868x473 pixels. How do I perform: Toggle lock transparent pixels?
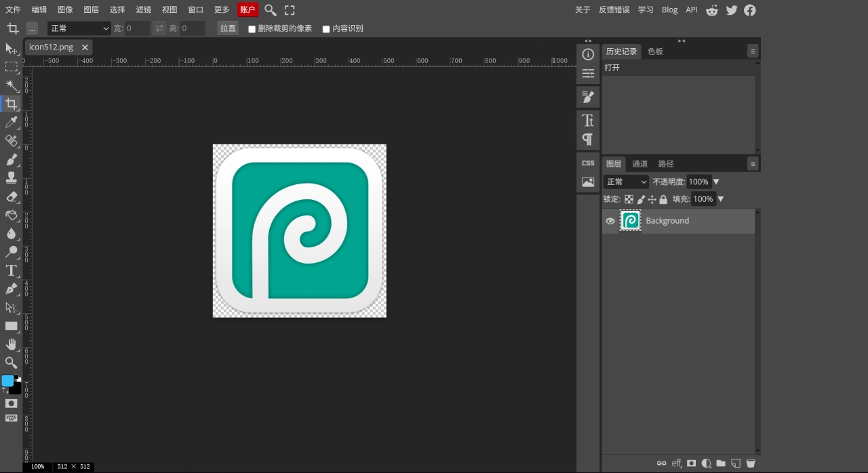[x=629, y=199]
